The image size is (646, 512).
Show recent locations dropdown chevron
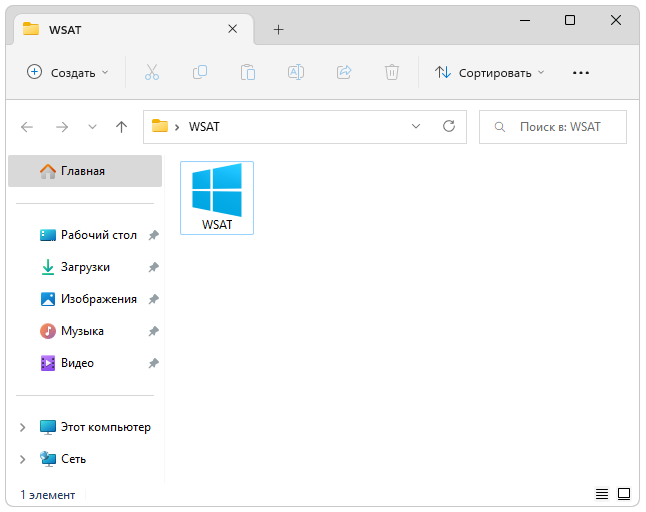[92, 127]
